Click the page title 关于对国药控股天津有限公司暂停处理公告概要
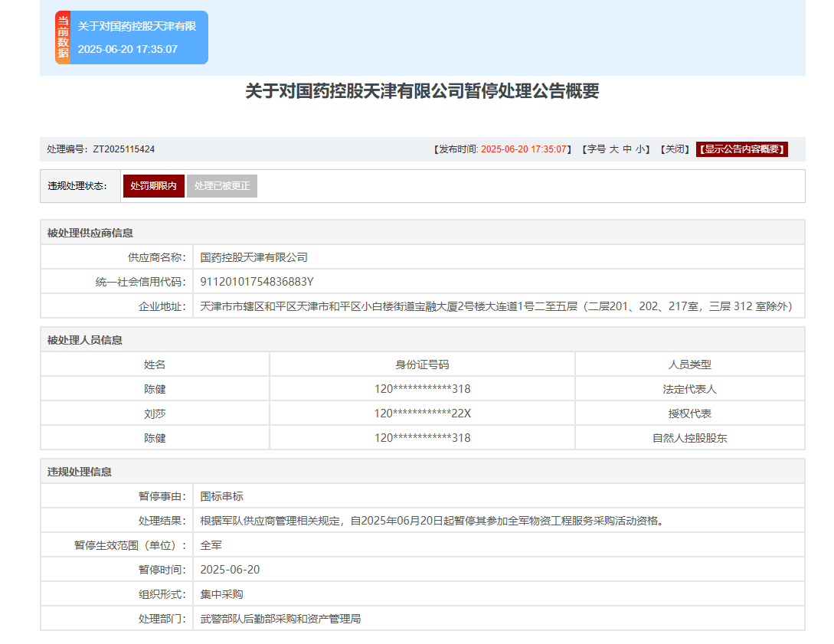834x644 pixels. click(x=422, y=91)
